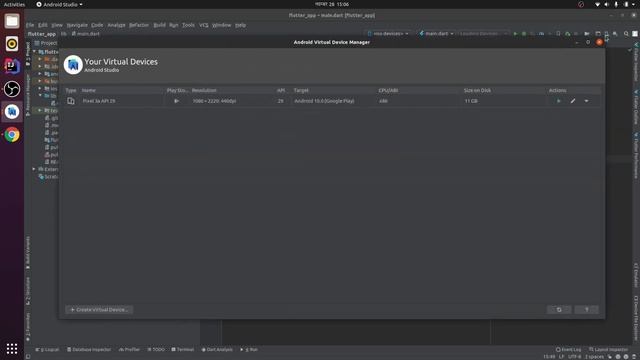Sort devices by the CPU/ABI column header
The image size is (640, 360).
point(388,90)
